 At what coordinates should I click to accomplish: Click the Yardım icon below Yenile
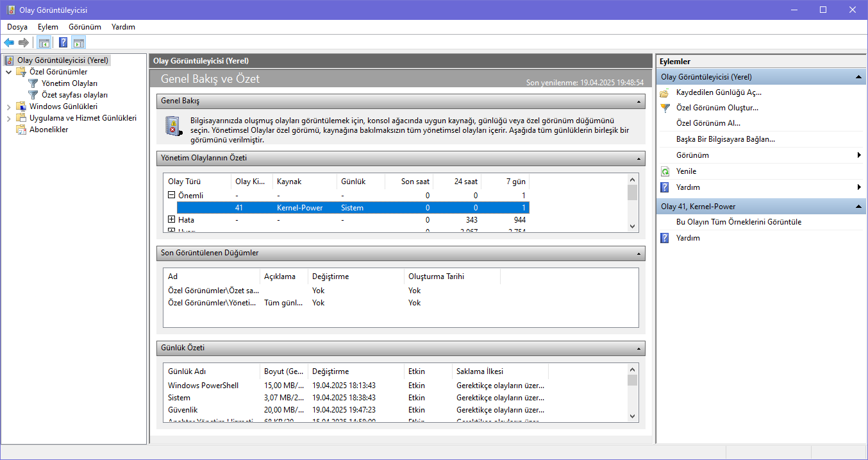coord(665,187)
